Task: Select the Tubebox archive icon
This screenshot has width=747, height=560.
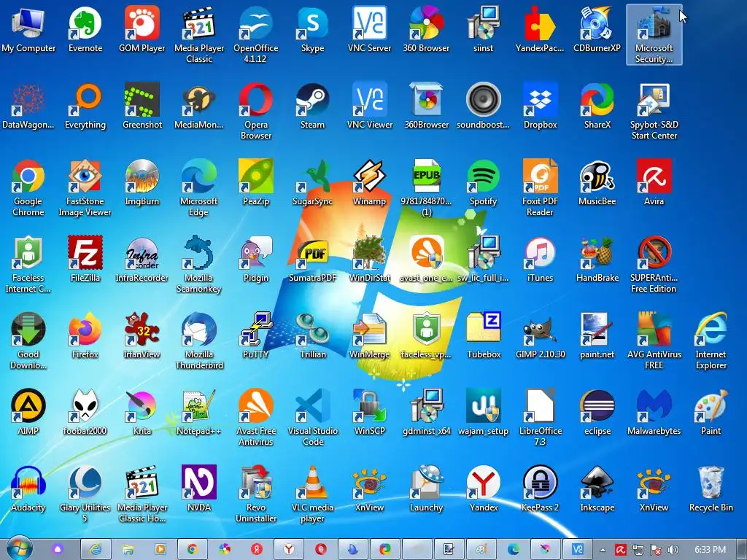Action: 483,336
